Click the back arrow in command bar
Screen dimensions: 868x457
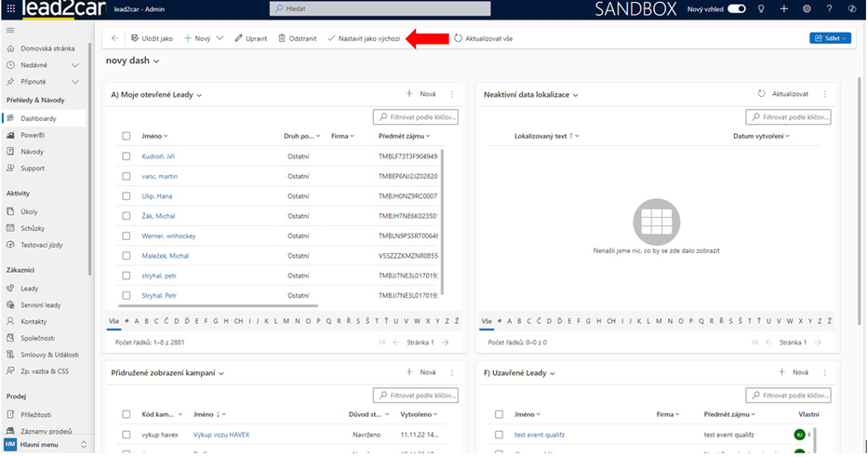click(x=114, y=38)
